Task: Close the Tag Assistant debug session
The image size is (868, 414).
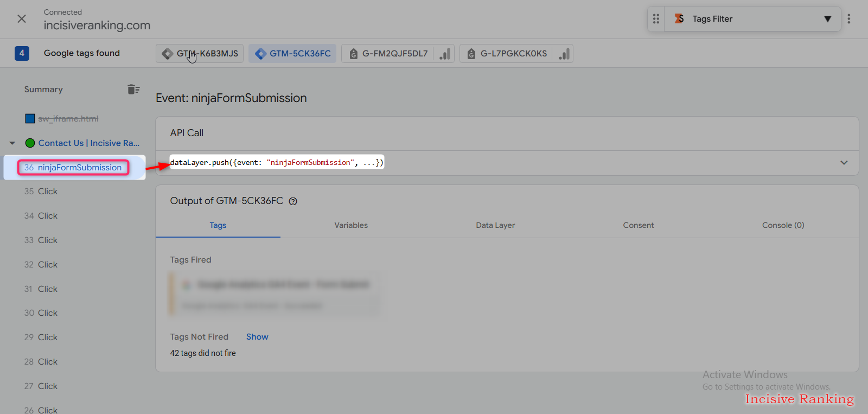Action: tap(22, 19)
